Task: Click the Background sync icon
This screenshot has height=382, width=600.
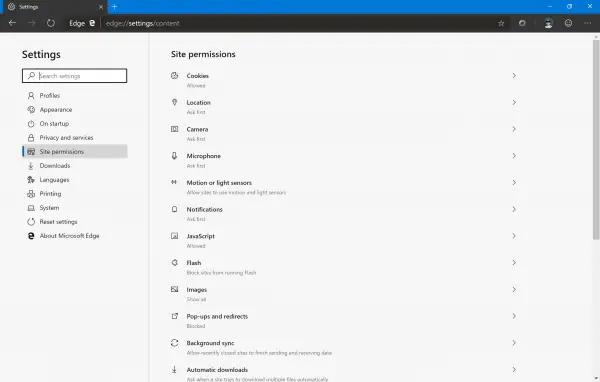Action: tap(174, 343)
